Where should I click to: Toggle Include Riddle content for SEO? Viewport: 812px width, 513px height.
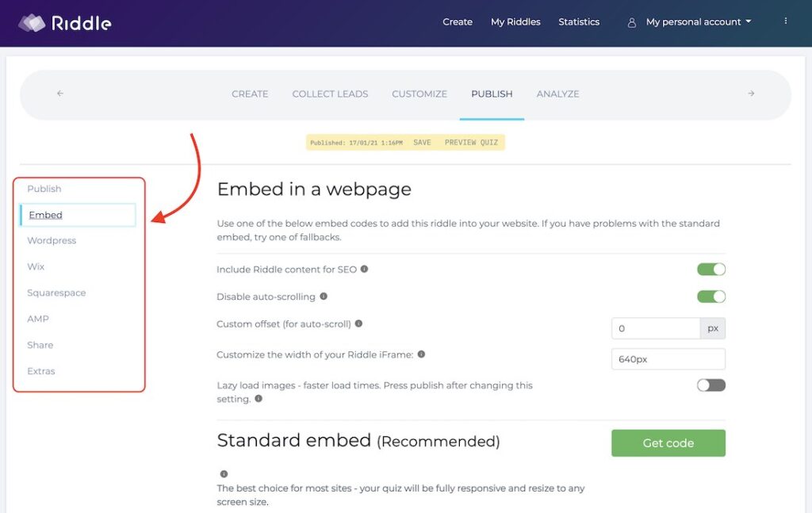pyautogui.click(x=711, y=269)
